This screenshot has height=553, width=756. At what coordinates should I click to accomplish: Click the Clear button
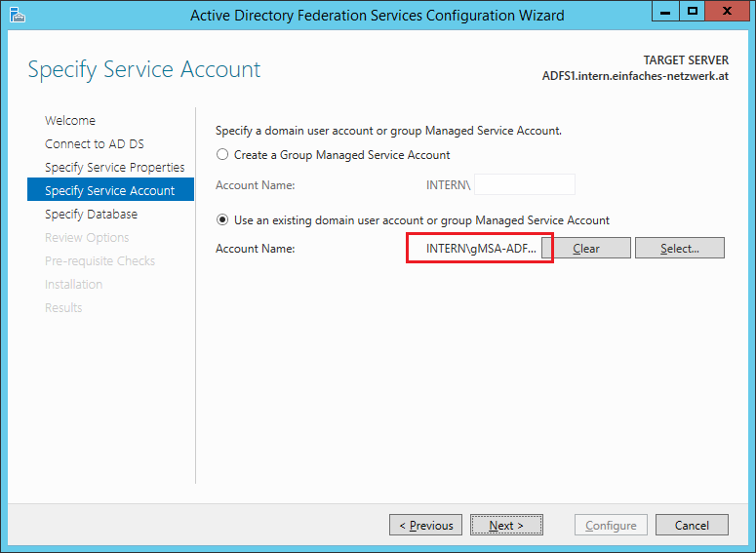coord(586,248)
